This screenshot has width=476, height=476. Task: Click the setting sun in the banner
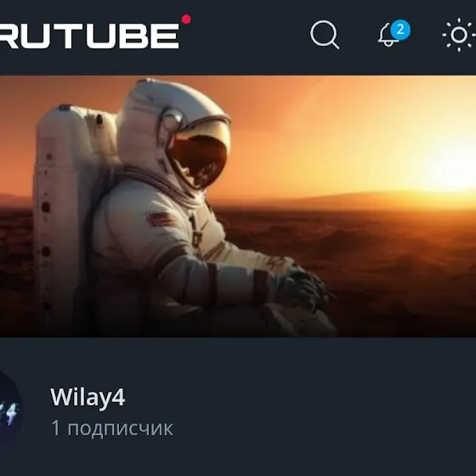[x=452, y=172]
